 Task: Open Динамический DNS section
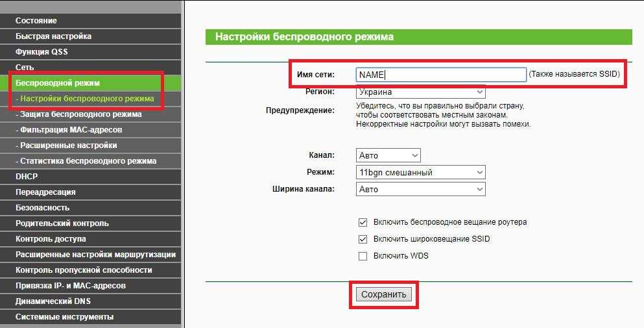click(x=90, y=301)
